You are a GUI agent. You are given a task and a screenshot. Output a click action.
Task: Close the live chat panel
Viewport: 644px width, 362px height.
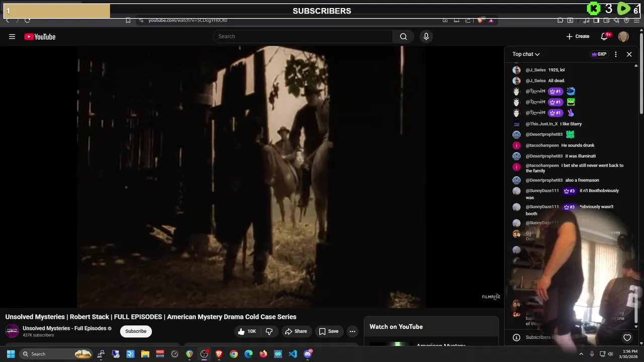click(629, 54)
